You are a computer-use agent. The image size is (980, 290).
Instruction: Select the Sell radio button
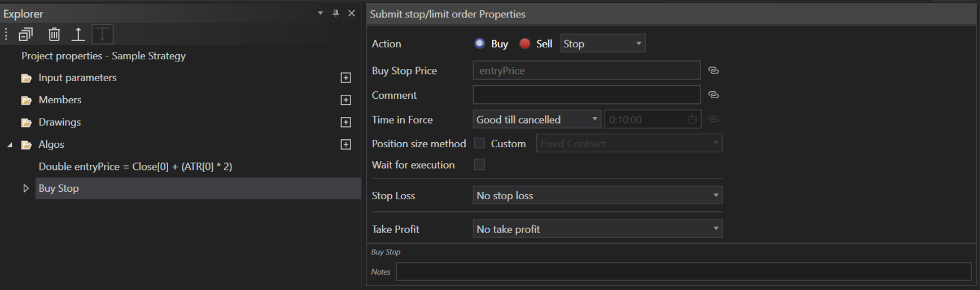(x=525, y=43)
